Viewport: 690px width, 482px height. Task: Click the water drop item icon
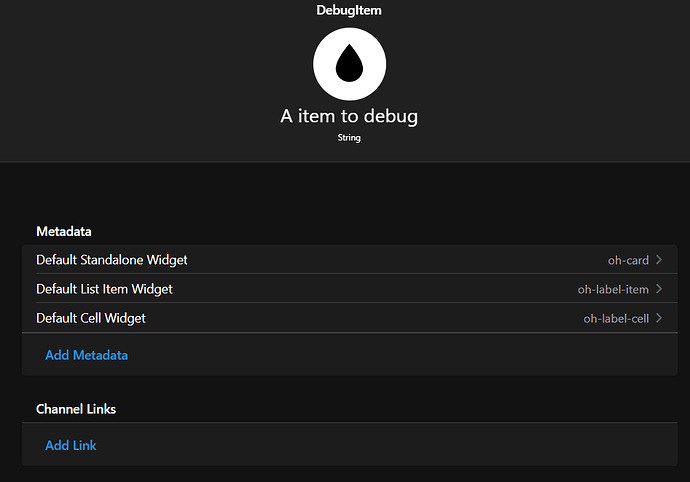pos(349,64)
